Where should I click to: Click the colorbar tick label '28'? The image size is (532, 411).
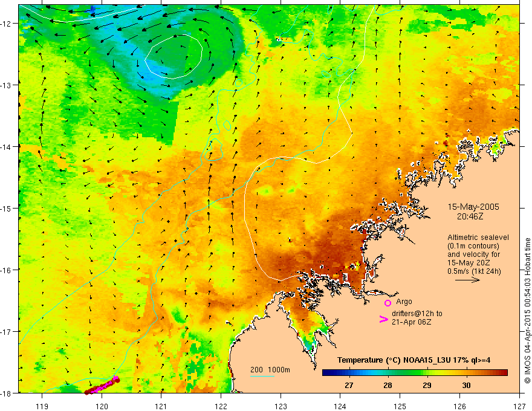point(388,385)
